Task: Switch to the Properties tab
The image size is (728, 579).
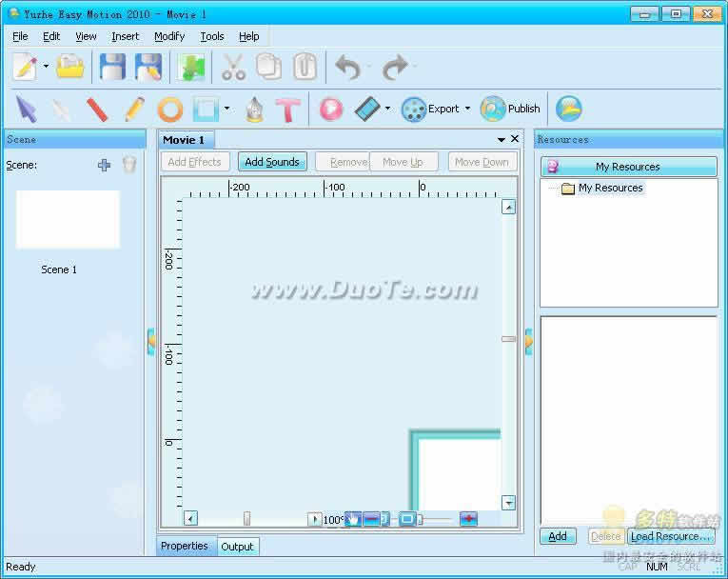Action: pos(185,546)
